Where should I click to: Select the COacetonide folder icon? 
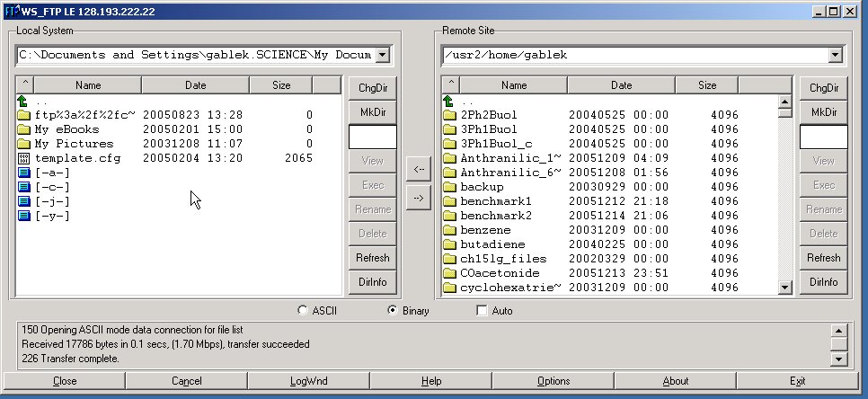[x=449, y=273]
